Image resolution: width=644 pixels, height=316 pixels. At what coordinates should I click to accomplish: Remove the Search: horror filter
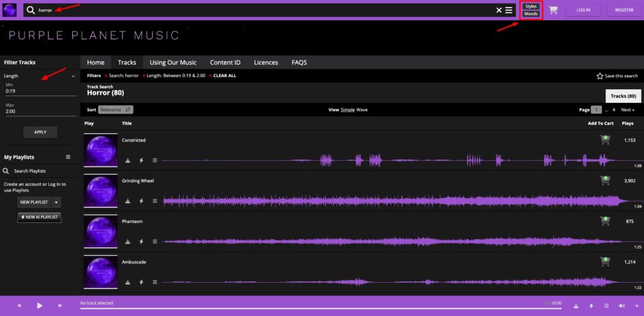coord(106,76)
